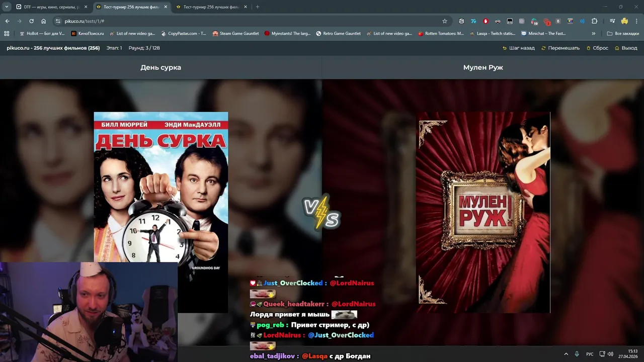The image size is (644, 362).
Task: Click the Раунд: 3 / 128 label
Action: (x=144, y=48)
